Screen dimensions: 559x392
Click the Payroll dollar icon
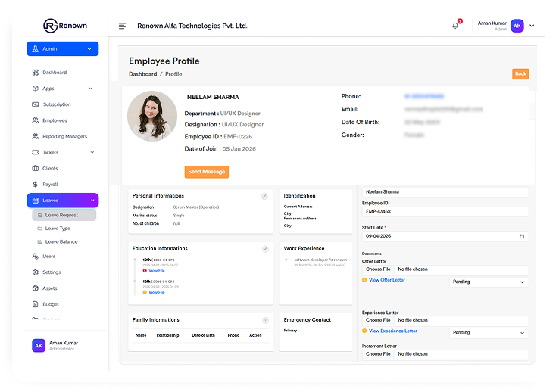click(x=36, y=185)
